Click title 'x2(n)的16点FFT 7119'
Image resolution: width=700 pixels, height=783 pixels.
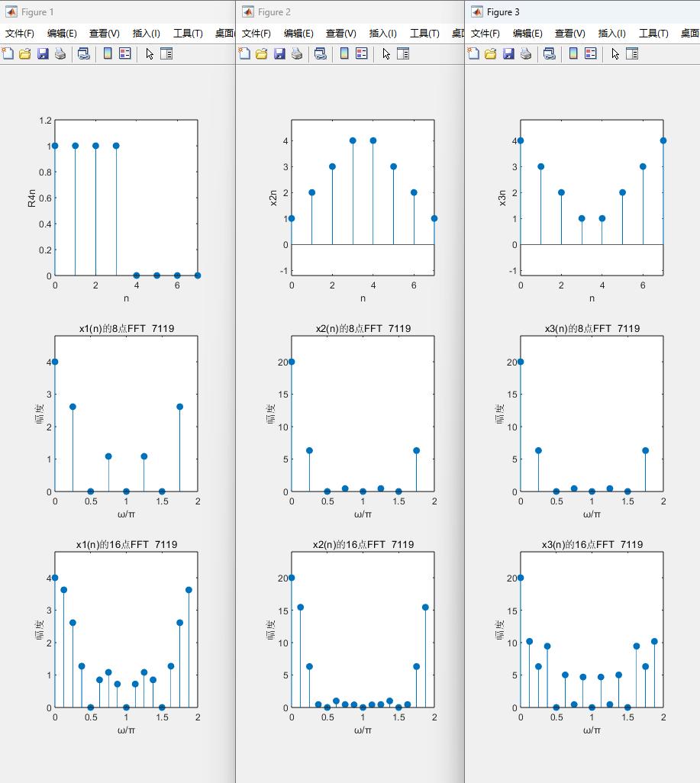pyautogui.click(x=363, y=544)
